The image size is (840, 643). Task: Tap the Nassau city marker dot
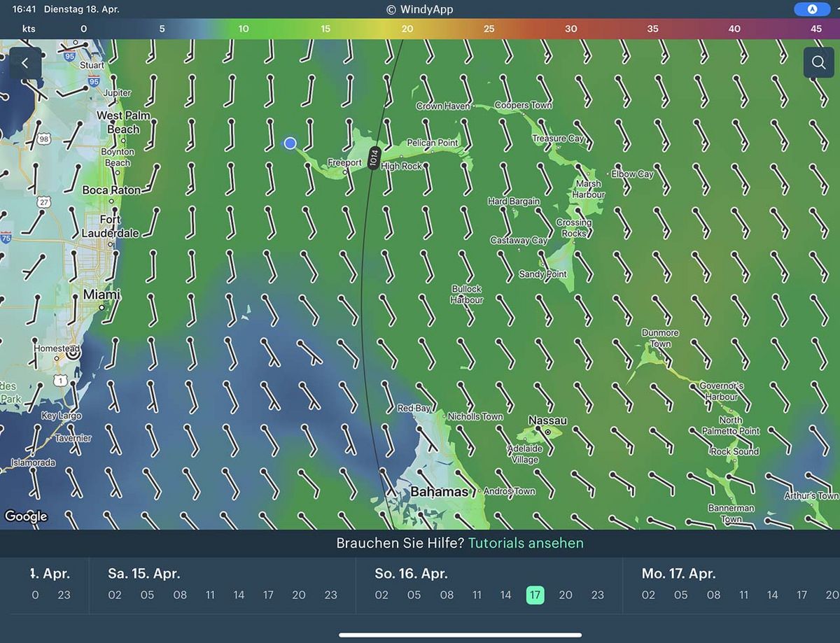(549, 433)
